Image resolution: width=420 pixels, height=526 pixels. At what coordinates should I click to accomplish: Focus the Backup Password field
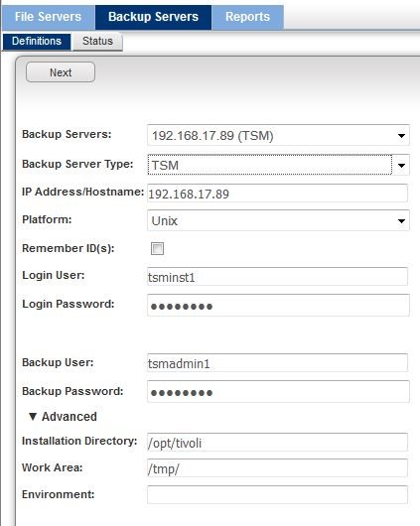pos(278,391)
